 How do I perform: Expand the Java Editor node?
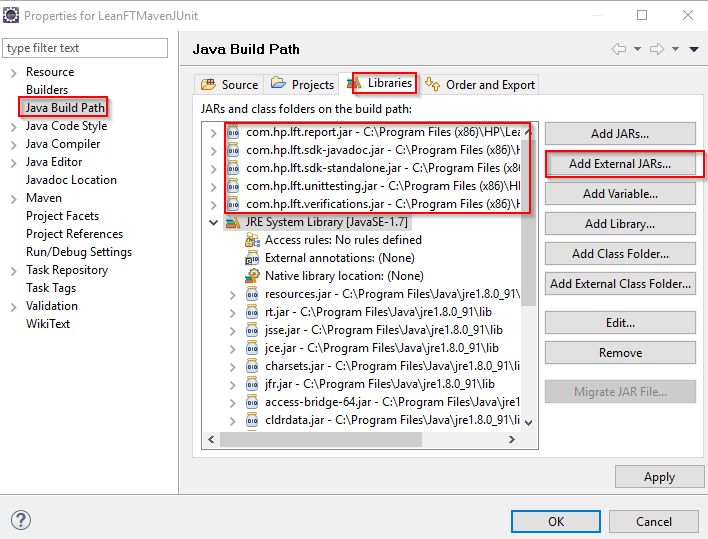tap(14, 163)
